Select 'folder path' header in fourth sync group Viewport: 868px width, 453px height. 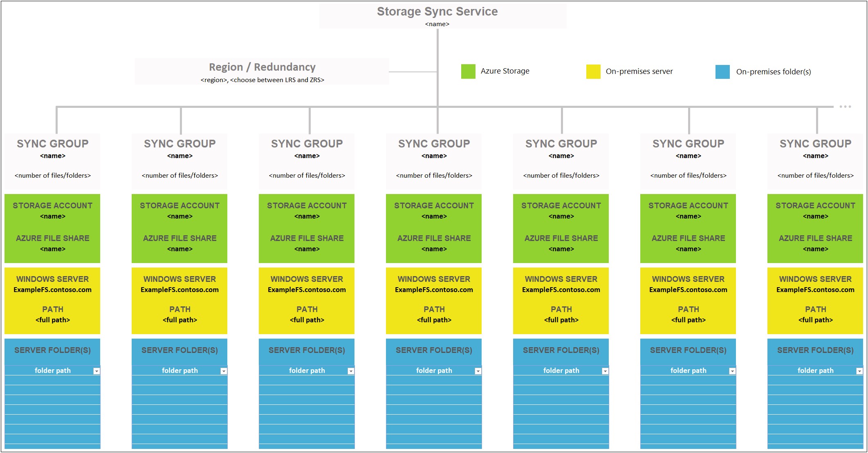pos(434,370)
